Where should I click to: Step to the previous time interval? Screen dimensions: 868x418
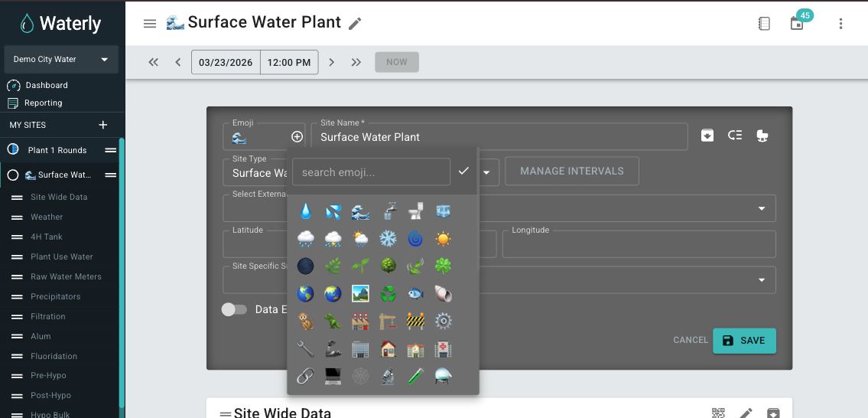point(177,62)
